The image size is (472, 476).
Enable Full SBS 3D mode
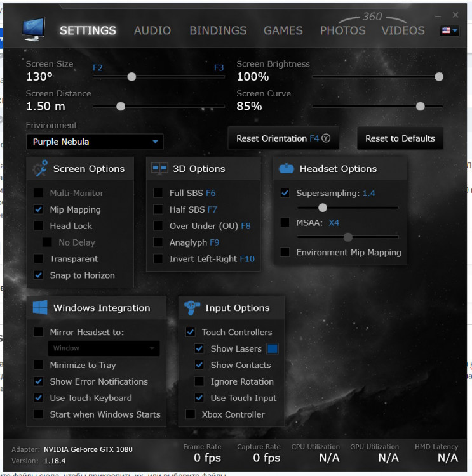click(158, 193)
